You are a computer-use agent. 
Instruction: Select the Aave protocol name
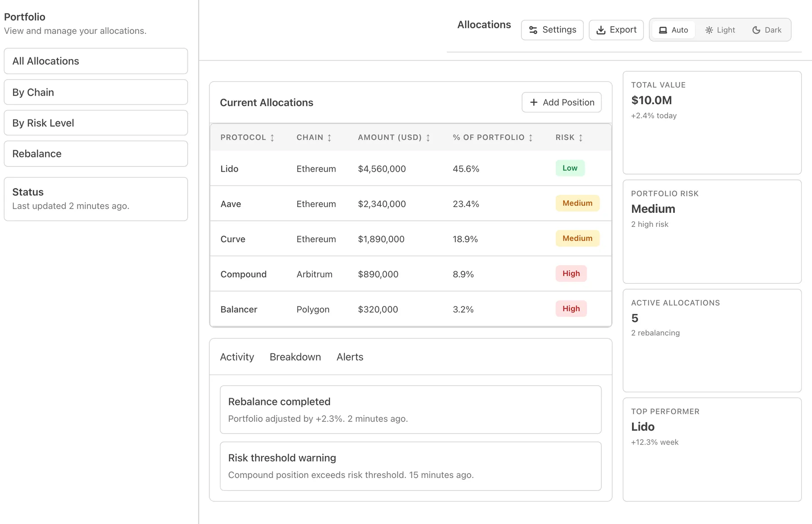[231, 204]
